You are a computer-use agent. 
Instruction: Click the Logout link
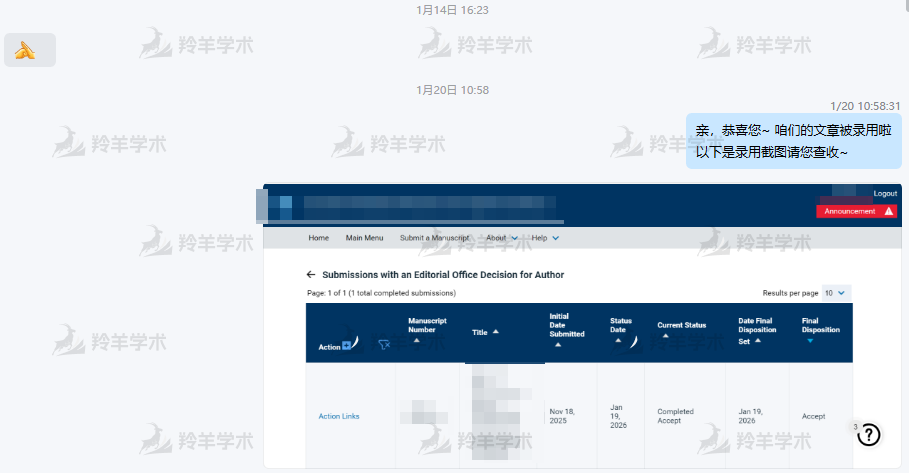[884, 193]
